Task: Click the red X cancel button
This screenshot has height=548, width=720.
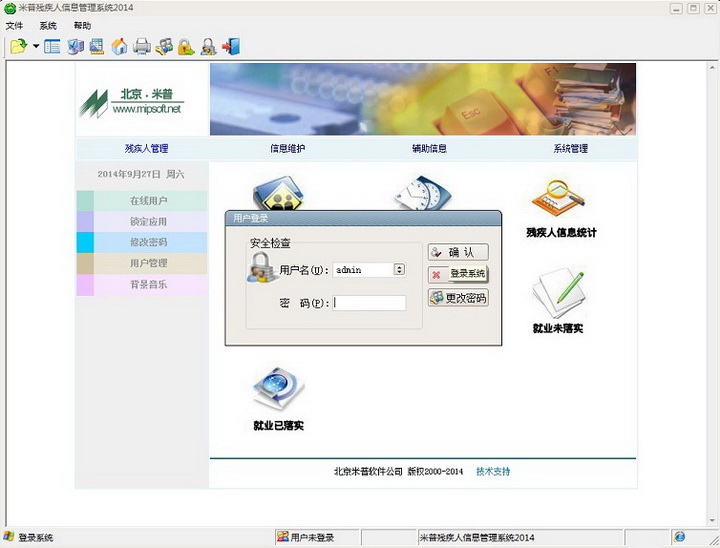Action: pyautogui.click(x=436, y=275)
